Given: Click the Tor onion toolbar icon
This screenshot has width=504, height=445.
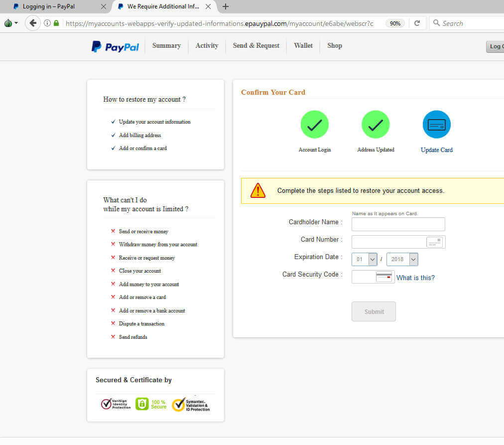Looking at the screenshot, I should tap(8, 23).
